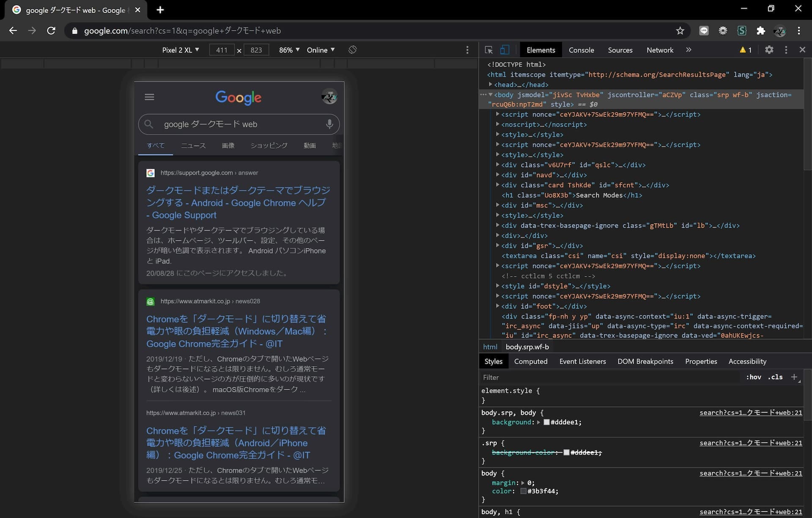Click the Google account avatar in page
Image resolution: width=812 pixels, height=518 pixels.
tap(329, 97)
